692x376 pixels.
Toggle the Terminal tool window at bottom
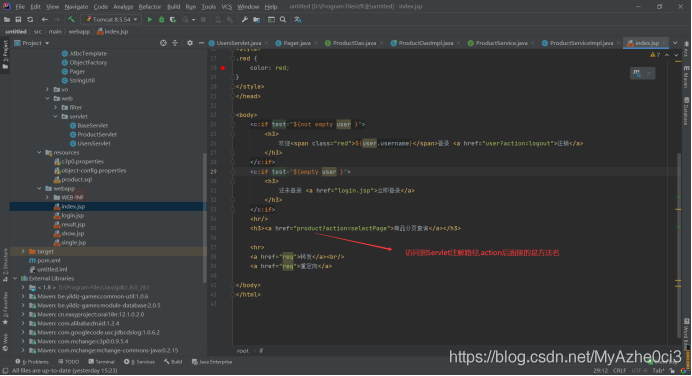point(101,362)
